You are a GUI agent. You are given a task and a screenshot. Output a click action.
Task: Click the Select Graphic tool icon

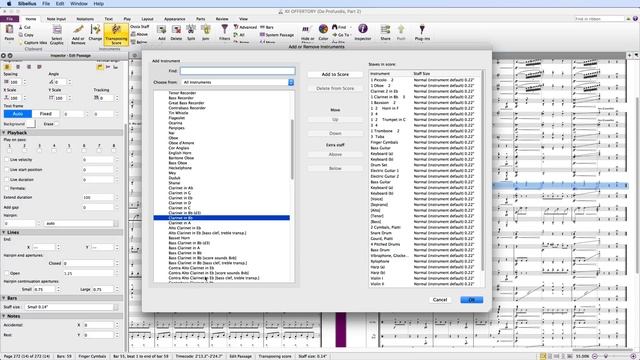click(x=57, y=30)
